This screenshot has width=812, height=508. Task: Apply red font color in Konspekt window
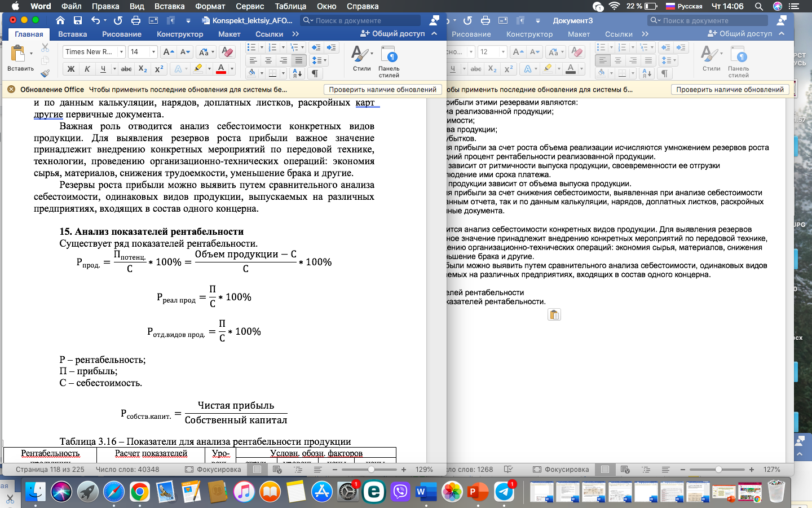(221, 69)
